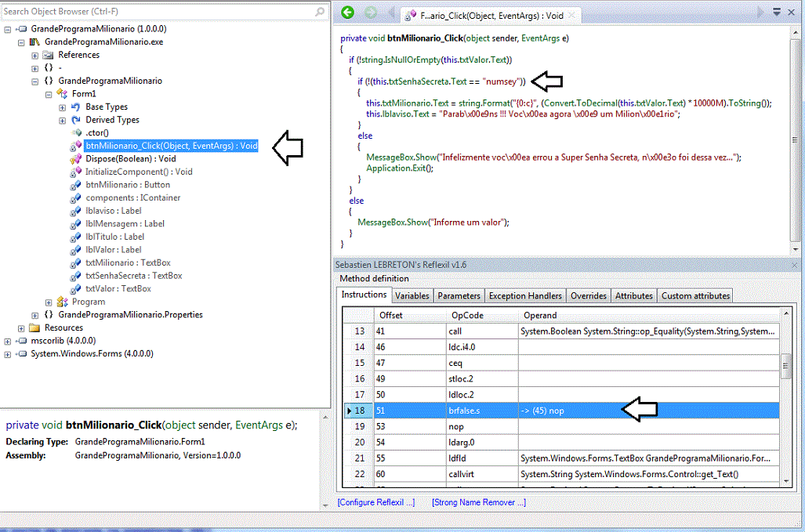The height and width of the screenshot is (532, 805).
Task: Collapse the GrandeProgramaMilionario.exe node
Action: tap(21, 42)
